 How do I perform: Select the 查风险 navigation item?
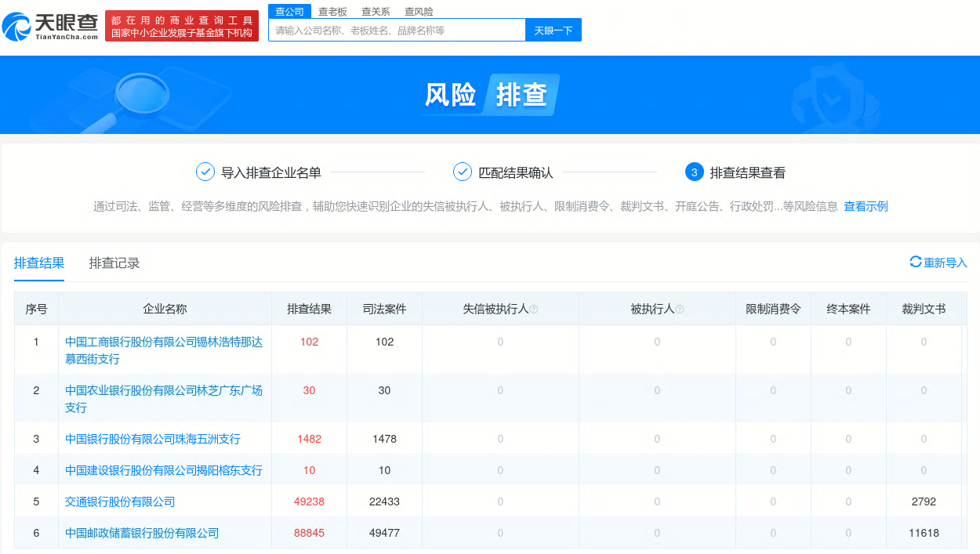coord(419,11)
